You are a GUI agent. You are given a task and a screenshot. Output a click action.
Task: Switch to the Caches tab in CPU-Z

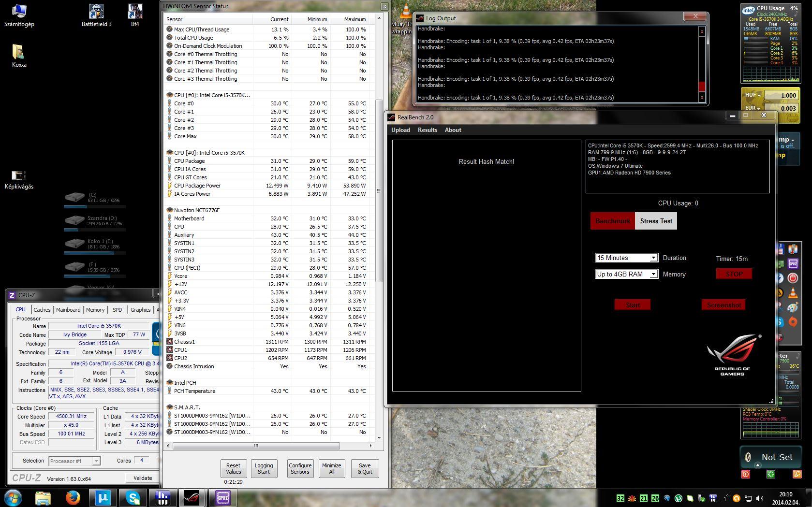(x=42, y=310)
